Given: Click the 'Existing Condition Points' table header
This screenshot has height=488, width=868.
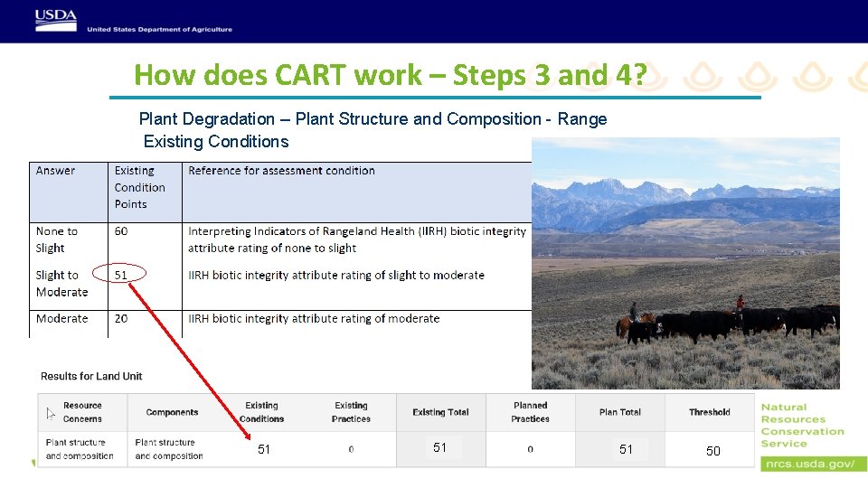Looking at the screenshot, I should point(139,187).
